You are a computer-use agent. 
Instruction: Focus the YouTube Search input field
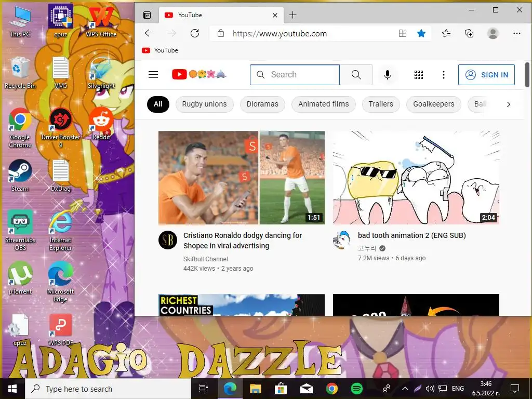[x=295, y=75]
